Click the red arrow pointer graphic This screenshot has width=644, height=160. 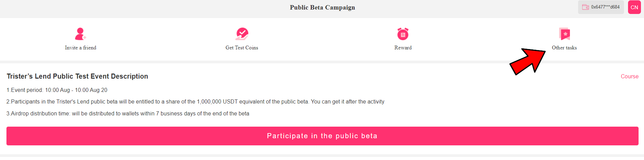coord(527,61)
